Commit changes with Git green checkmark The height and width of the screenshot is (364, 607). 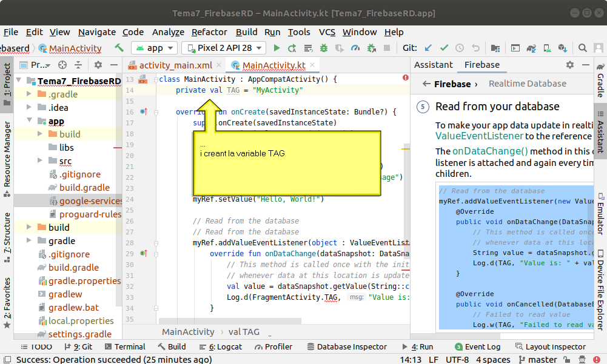click(x=444, y=48)
